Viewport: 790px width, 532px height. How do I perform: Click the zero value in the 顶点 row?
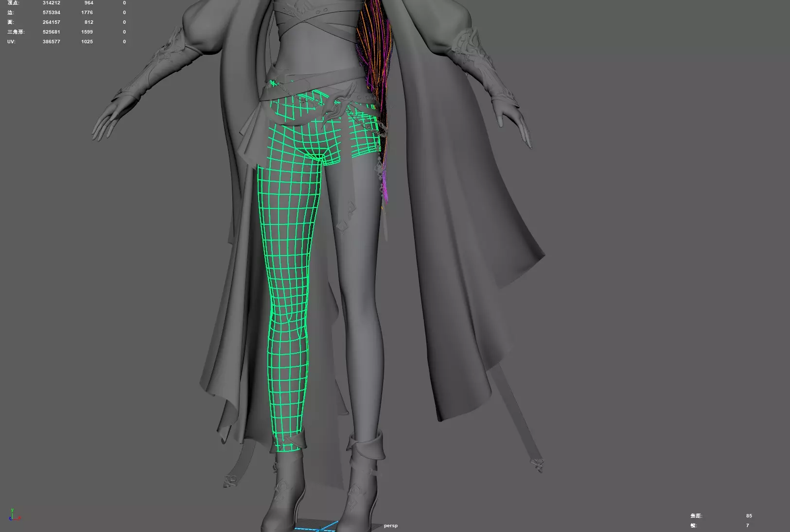124,3
